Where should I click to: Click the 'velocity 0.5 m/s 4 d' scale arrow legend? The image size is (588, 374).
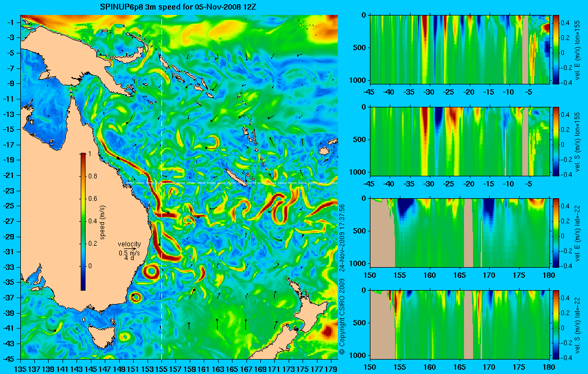click(x=129, y=251)
